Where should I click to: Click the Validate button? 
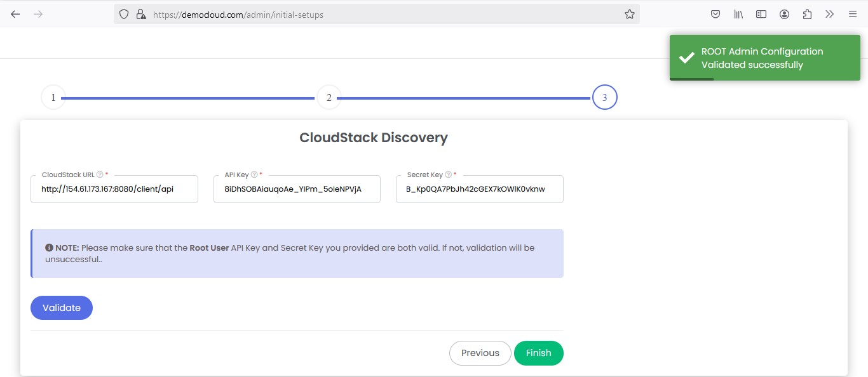click(x=62, y=308)
